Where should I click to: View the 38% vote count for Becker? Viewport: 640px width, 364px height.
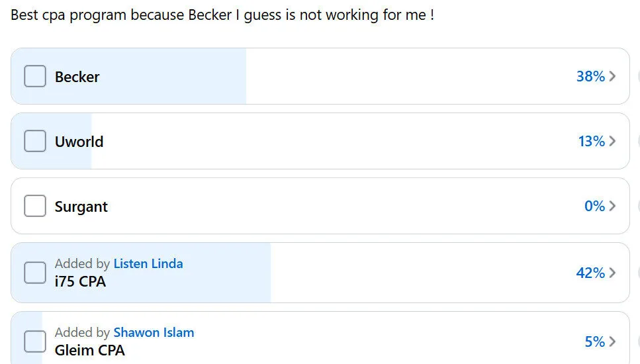tap(590, 76)
